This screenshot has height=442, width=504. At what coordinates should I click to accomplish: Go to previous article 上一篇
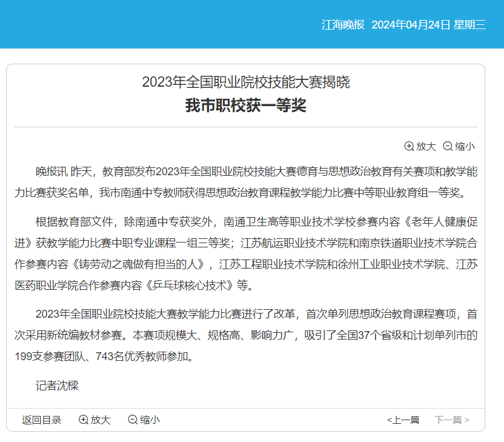coord(403,420)
